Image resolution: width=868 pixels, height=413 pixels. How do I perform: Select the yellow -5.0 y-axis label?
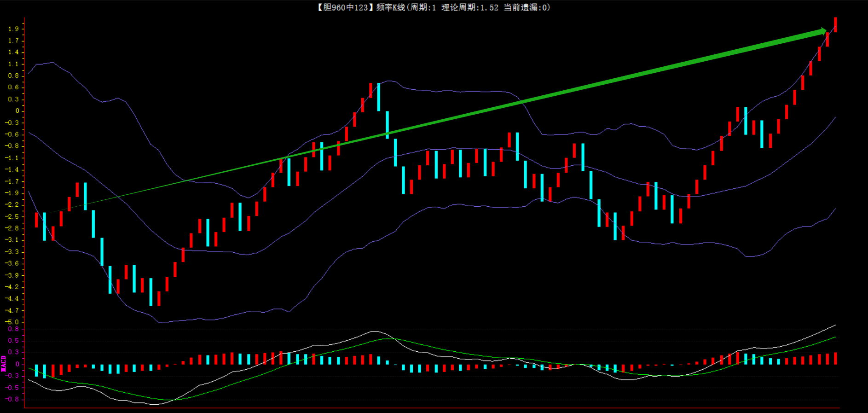coord(12,322)
